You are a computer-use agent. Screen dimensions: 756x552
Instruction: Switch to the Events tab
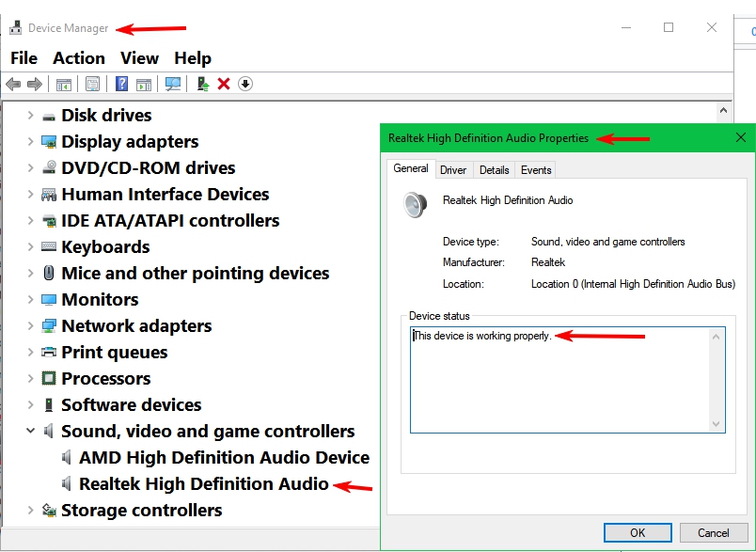click(536, 170)
